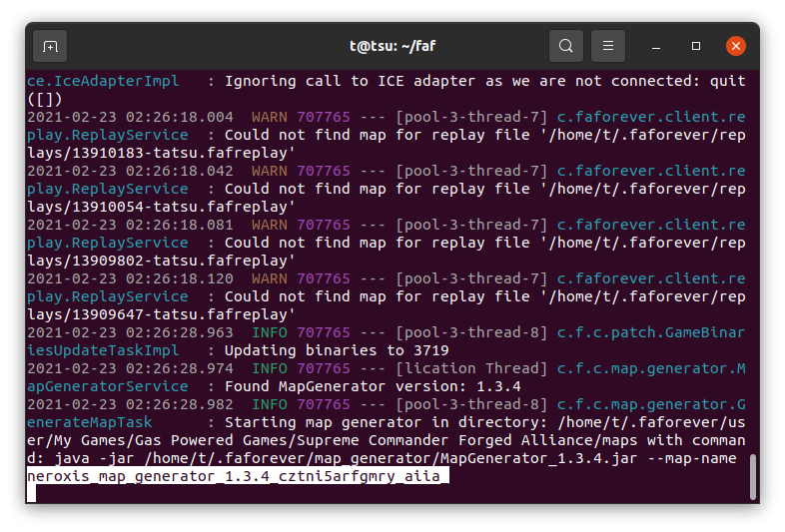Close the terminal window
Image resolution: width=785 pixels, height=532 pixels.
click(x=736, y=46)
